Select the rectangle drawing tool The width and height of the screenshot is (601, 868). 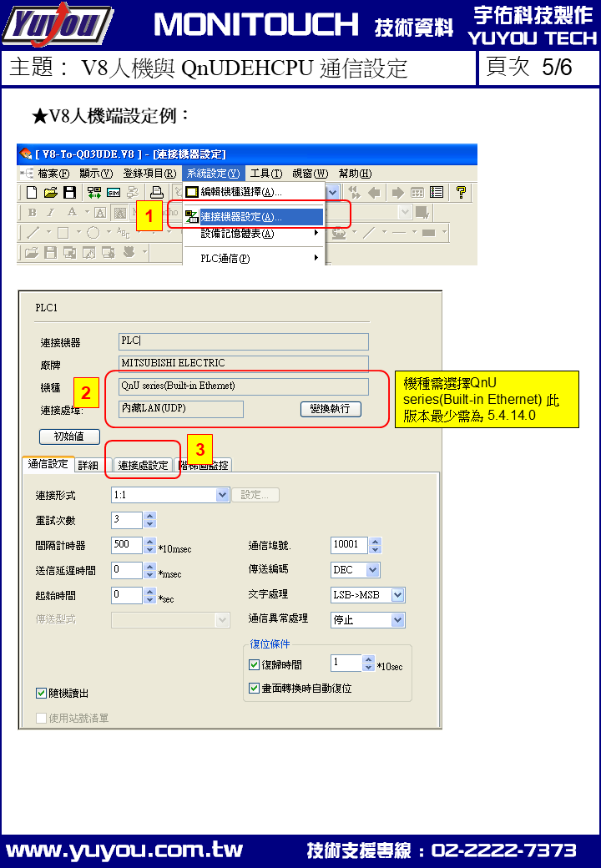pos(63,233)
